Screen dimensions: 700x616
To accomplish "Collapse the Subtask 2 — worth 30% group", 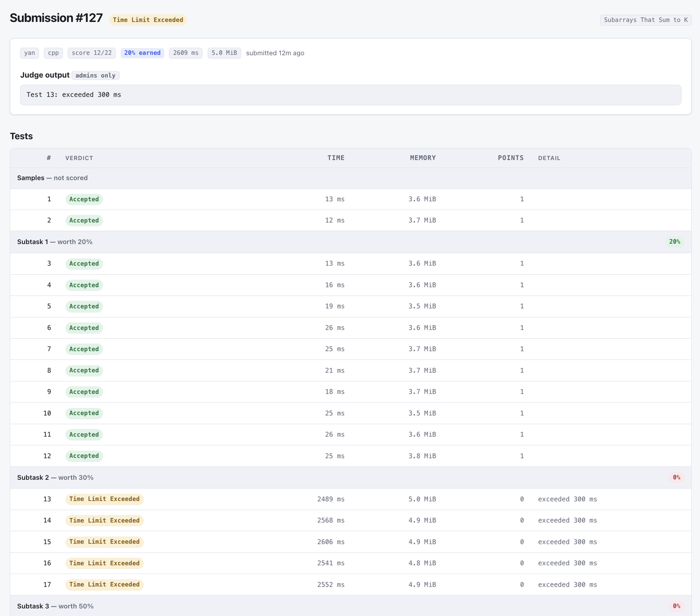I will point(350,477).
